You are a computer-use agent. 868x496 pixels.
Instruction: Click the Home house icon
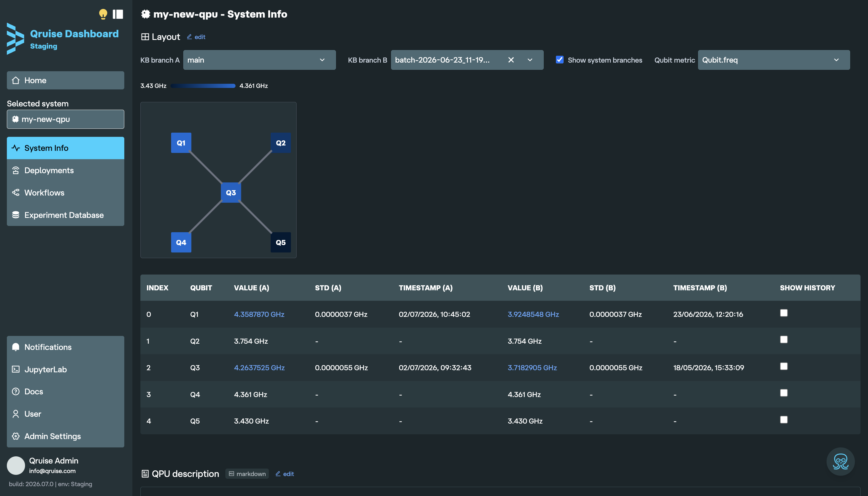tap(16, 80)
